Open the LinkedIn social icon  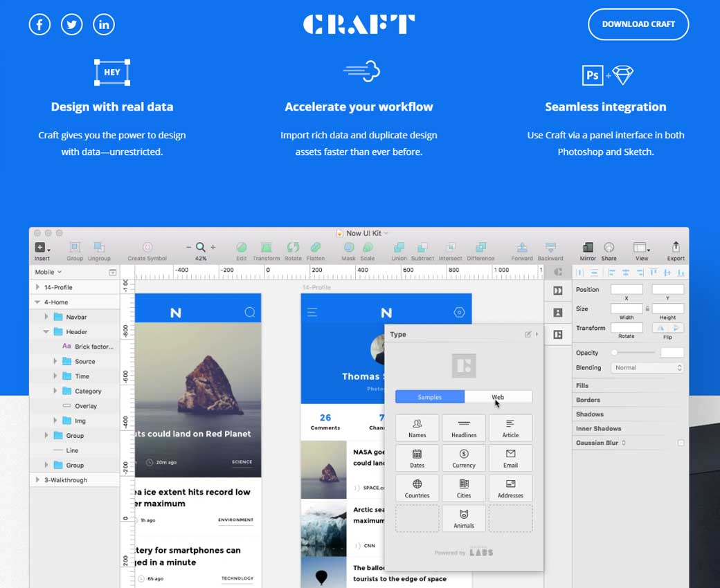[104, 25]
